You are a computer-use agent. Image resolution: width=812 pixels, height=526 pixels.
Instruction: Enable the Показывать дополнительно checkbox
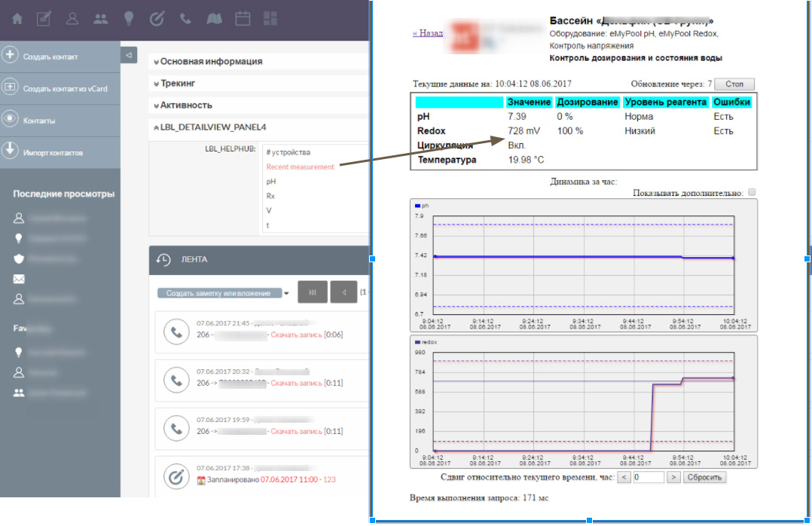752,192
